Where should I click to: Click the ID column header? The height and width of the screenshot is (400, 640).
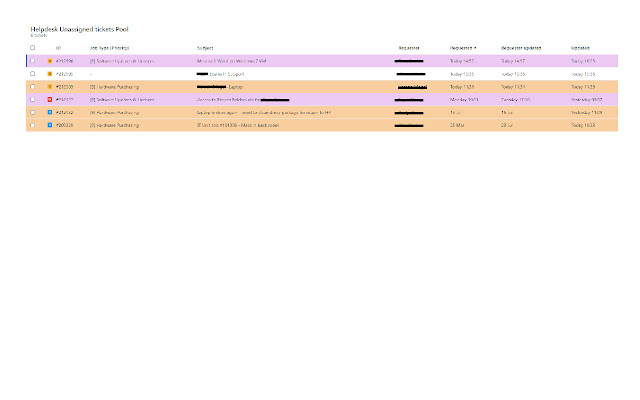click(x=58, y=48)
